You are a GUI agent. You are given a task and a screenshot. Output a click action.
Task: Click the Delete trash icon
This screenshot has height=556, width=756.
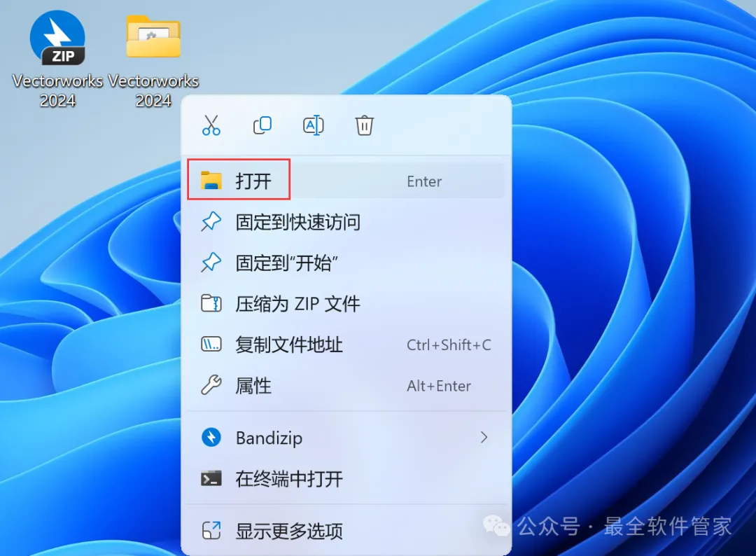pos(365,125)
